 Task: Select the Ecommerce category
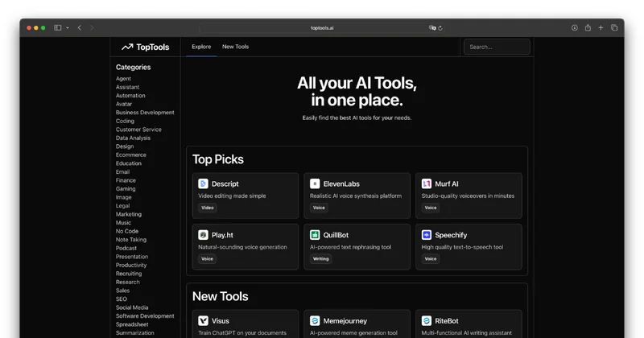point(130,155)
